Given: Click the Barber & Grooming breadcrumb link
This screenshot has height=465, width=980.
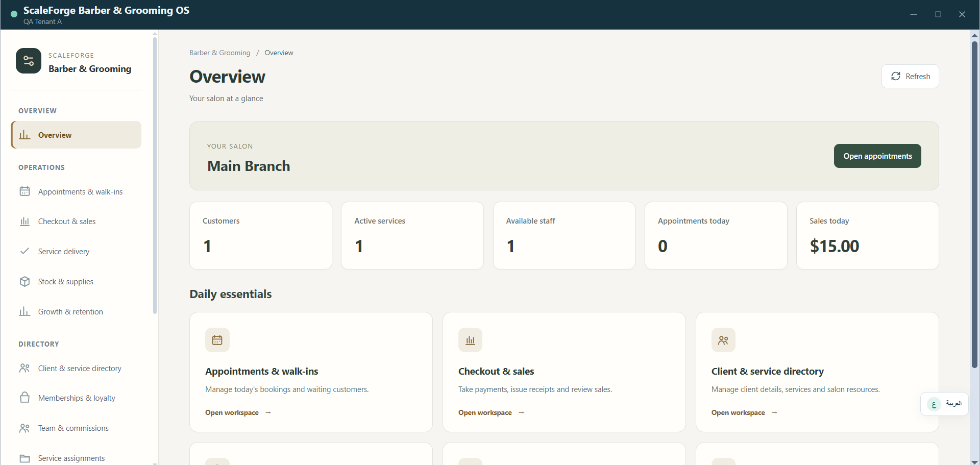Looking at the screenshot, I should pyautogui.click(x=220, y=53).
